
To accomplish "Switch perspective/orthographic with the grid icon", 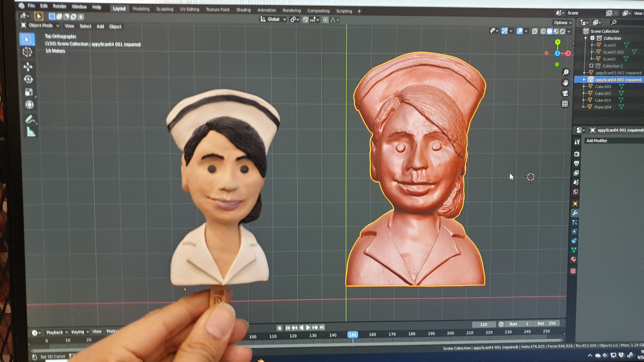I will (565, 104).
